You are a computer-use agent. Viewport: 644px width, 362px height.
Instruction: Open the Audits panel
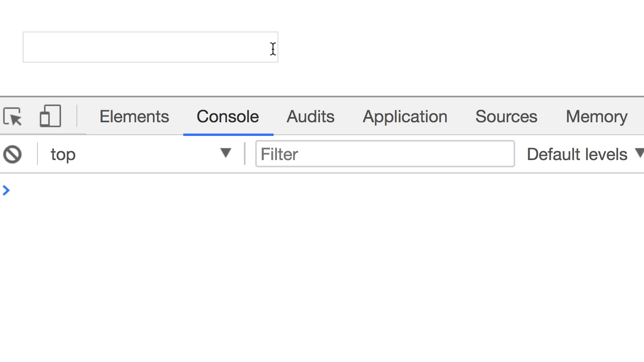(310, 116)
